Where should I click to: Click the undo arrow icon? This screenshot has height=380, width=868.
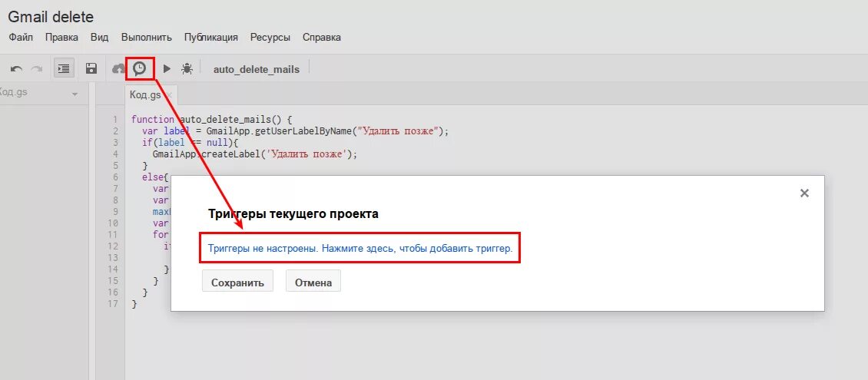coord(17,69)
